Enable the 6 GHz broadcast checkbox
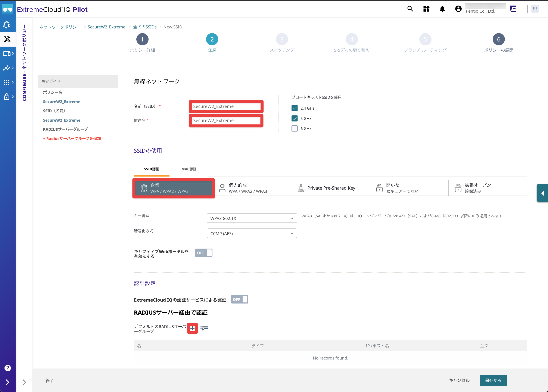Image resolution: width=548 pixels, height=392 pixels. tap(294, 128)
